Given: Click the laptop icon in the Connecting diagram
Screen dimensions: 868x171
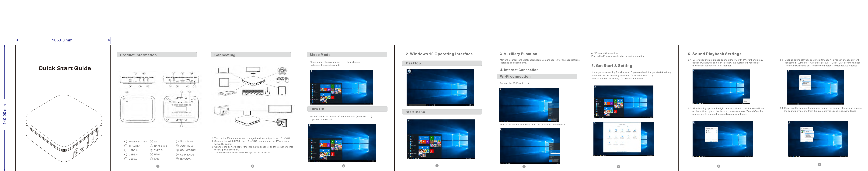Looking at the screenshot, I should click(x=227, y=93).
